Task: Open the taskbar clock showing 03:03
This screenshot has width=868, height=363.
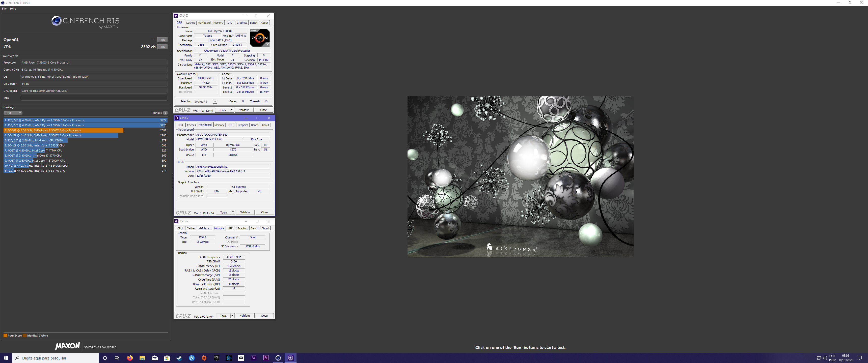Action: click(x=846, y=358)
